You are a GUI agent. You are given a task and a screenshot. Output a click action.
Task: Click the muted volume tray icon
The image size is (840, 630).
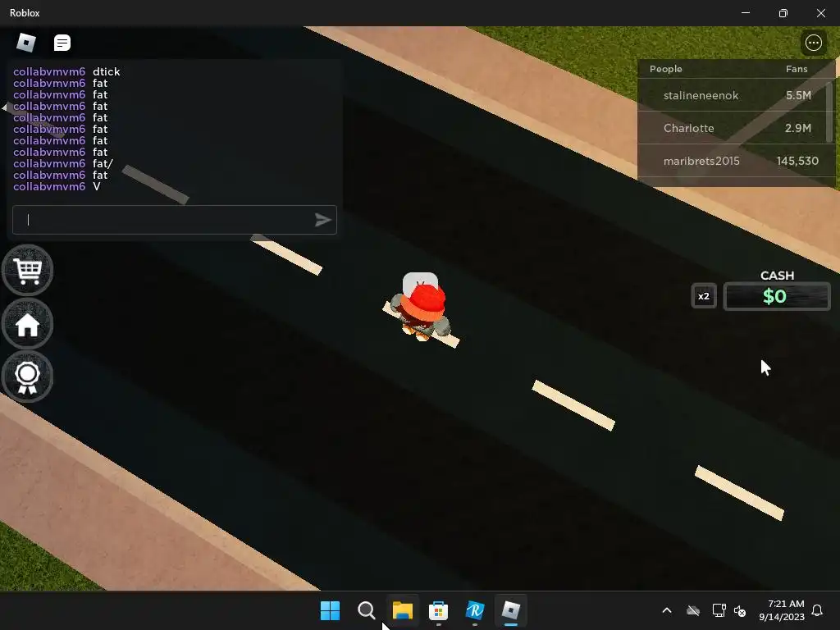740,610
